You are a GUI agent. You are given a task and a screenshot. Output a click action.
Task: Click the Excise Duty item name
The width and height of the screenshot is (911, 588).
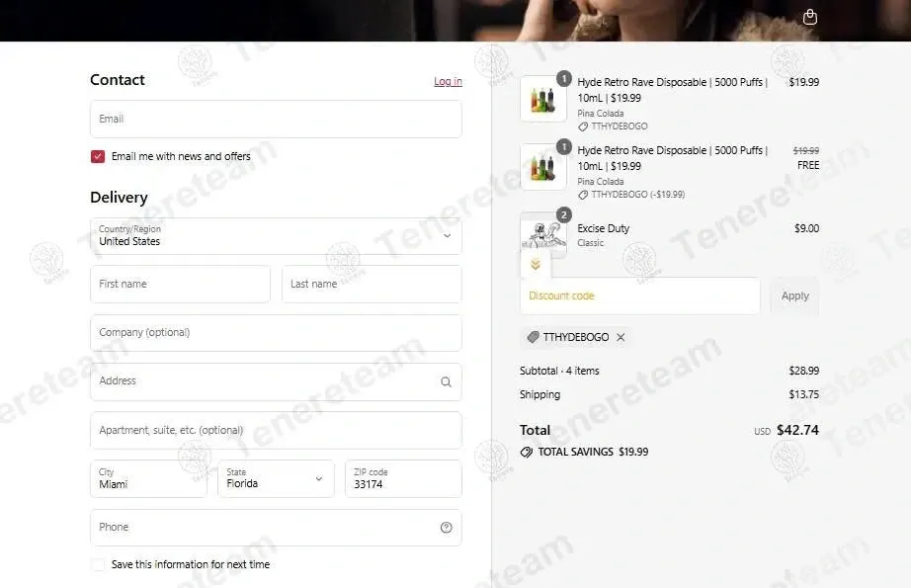click(603, 228)
